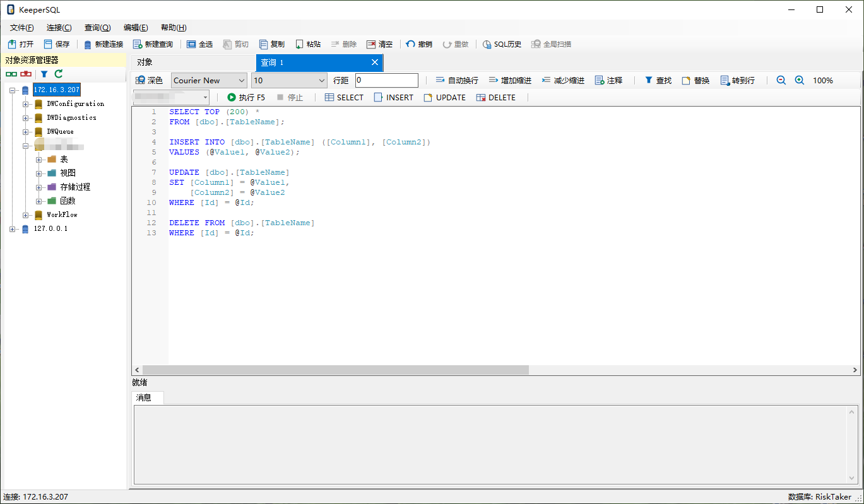Click 数据库: RiskTaker in status bar
864x504 pixels.
pyautogui.click(x=820, y=497)
